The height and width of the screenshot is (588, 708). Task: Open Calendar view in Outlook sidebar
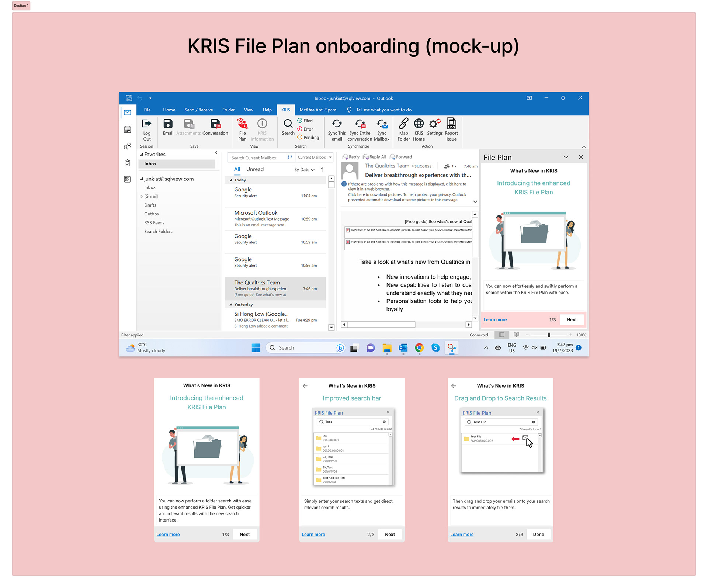click(x=128, y=129)
